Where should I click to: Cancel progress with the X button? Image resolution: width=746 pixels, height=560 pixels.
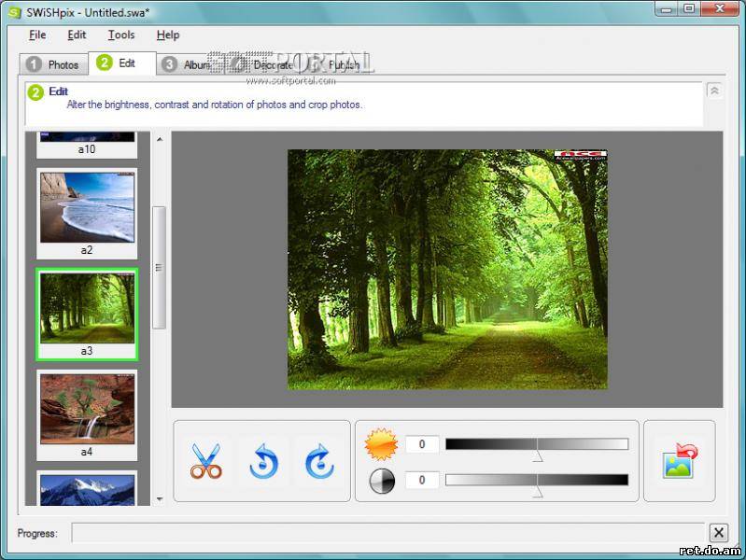pyautogui.click(x=718, y=533)
